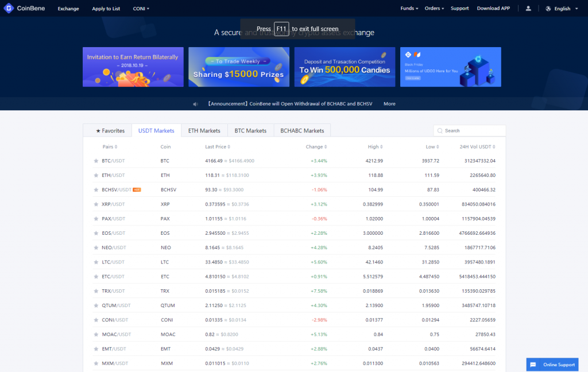This screenshot has height=372, width=588.
Task: Click the Apply to List link
Action: 106,9
